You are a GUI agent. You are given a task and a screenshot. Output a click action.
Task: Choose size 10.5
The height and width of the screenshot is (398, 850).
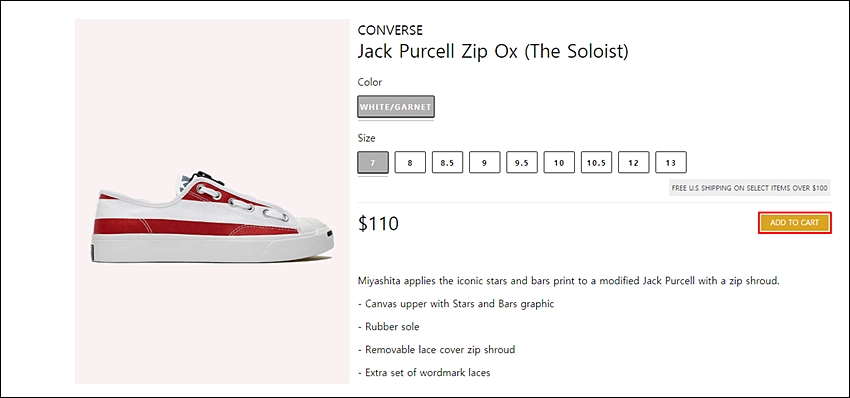click(x=596, y=162)
